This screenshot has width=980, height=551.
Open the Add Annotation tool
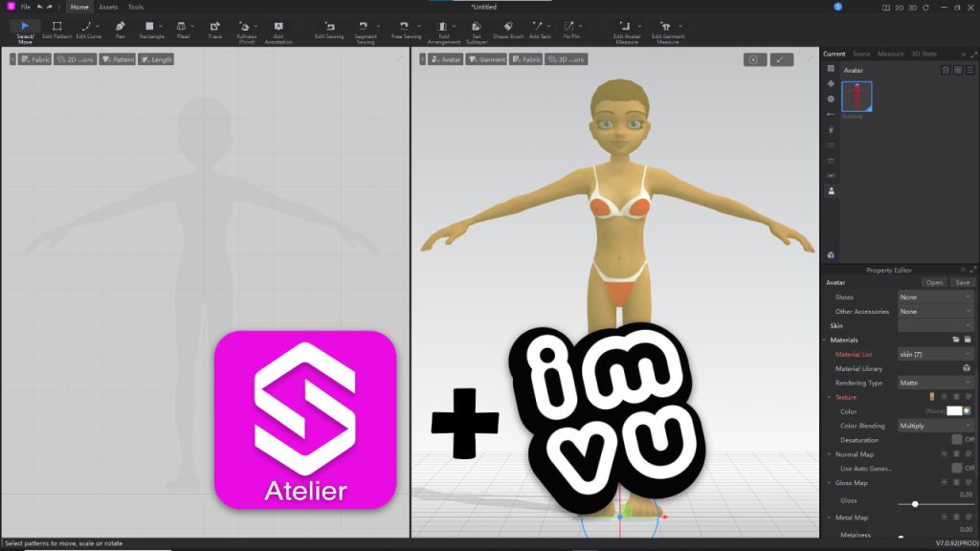click(278, 27)
